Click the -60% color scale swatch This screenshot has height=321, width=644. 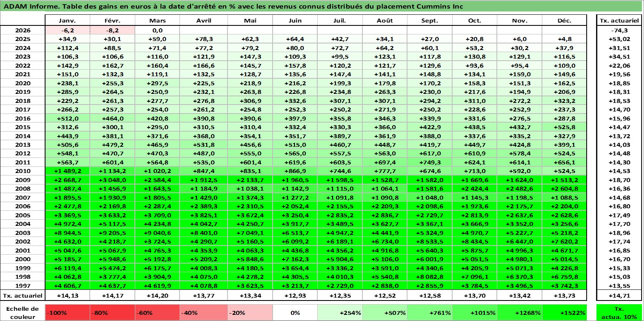[x=157, y=312]
